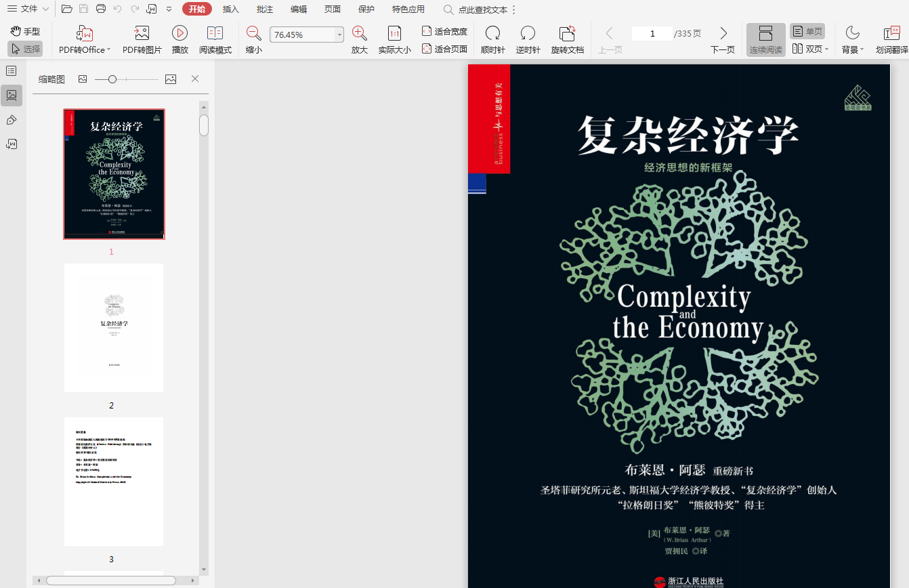909x588 pixels.
Task: Click the horizontal scrollbar right arrow
Action: point(194,581)
